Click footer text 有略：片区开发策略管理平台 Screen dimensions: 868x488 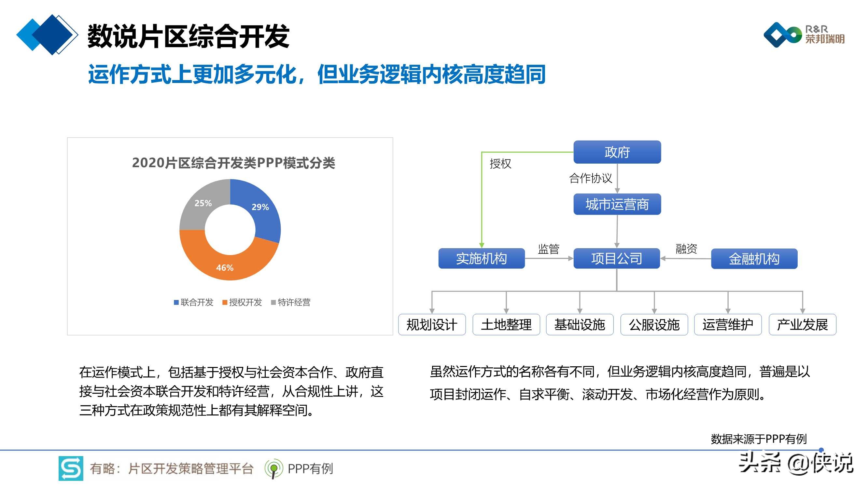tap(172, 468)
